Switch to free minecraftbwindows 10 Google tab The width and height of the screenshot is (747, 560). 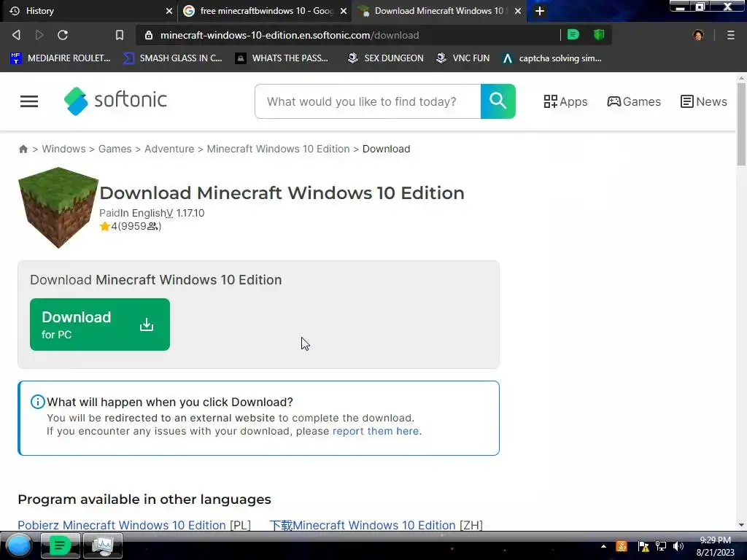tap(264, 11)
